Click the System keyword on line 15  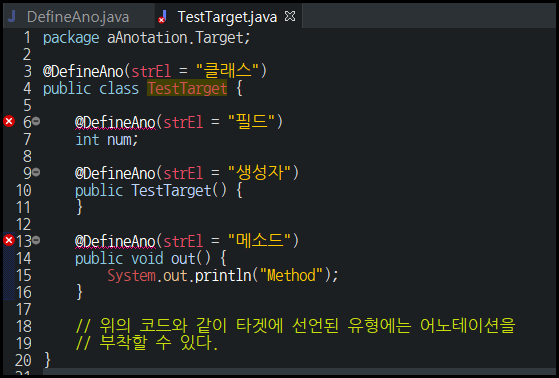tap(132, 275)
